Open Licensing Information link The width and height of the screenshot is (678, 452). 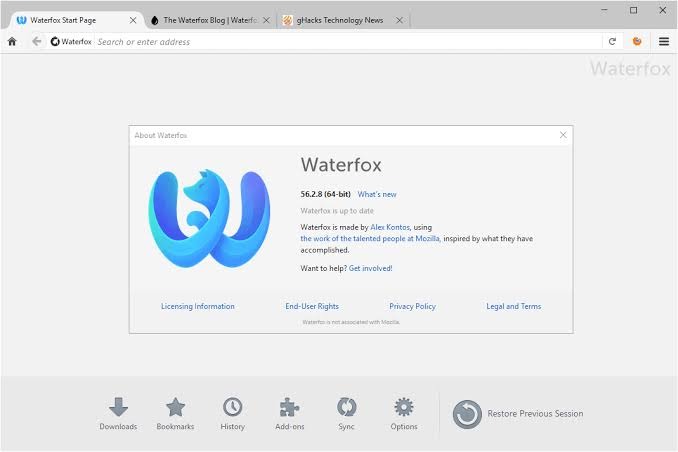pyautogui.click(x=198, y=306)
